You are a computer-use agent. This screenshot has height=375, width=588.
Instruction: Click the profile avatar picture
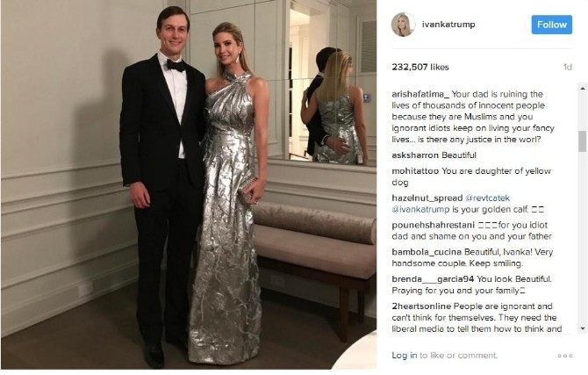click(403, 25)
